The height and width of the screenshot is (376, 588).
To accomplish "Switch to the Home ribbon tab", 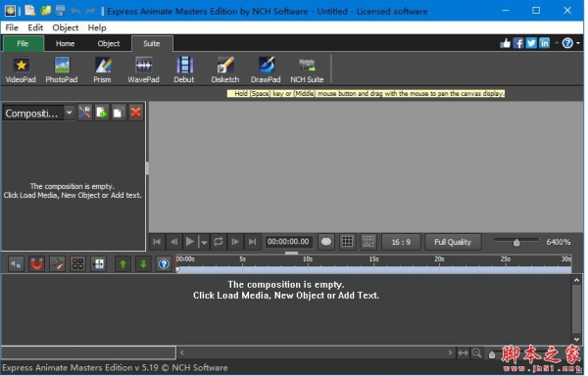I will pyautogui.click(x=66, y=43).
